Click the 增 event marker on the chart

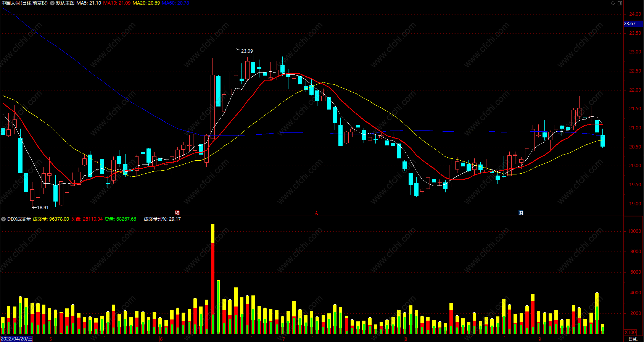pyautogui.click(x=177, y=213)
